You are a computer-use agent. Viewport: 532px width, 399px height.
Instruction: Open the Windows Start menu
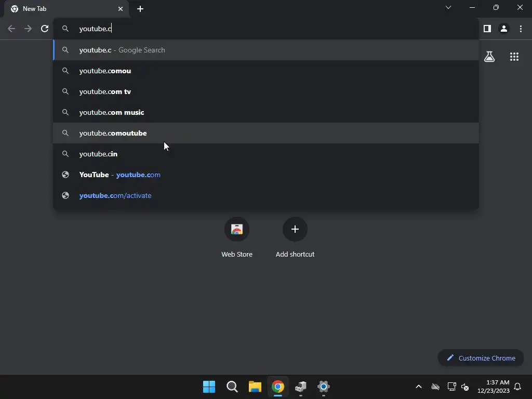click(x=209, y=387)
